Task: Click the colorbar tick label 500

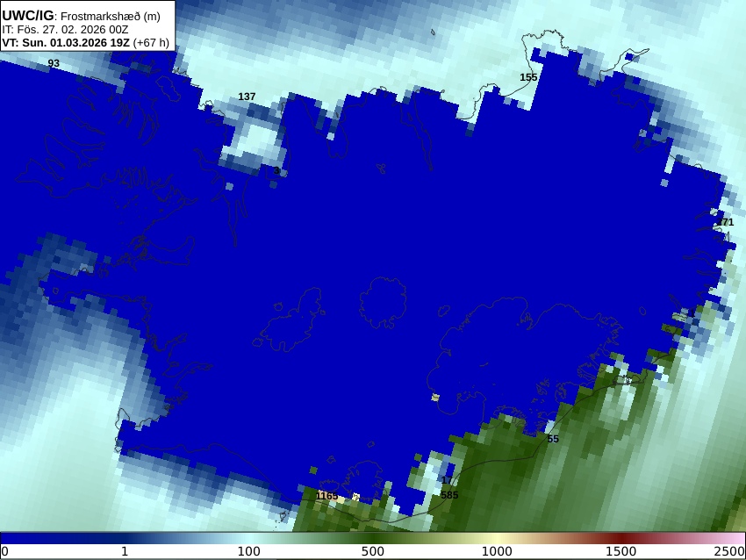Action: (x=373, y=552)
